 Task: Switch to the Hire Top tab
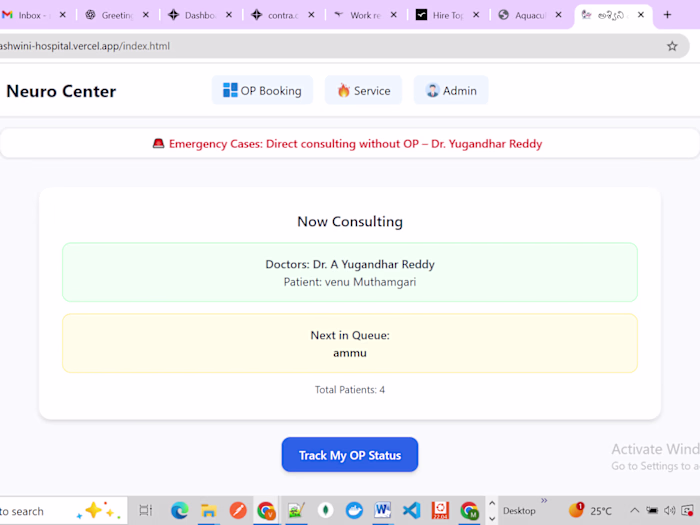tap(440, 15)
